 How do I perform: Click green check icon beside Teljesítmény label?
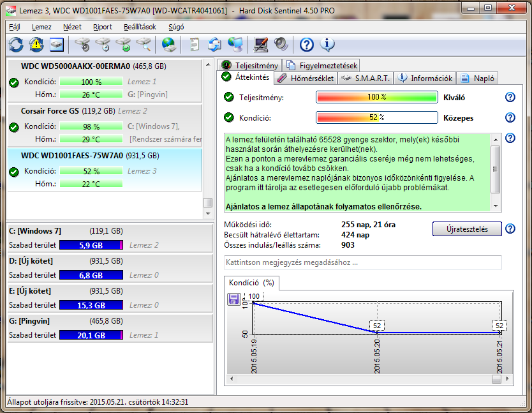(x=229, y=98)
